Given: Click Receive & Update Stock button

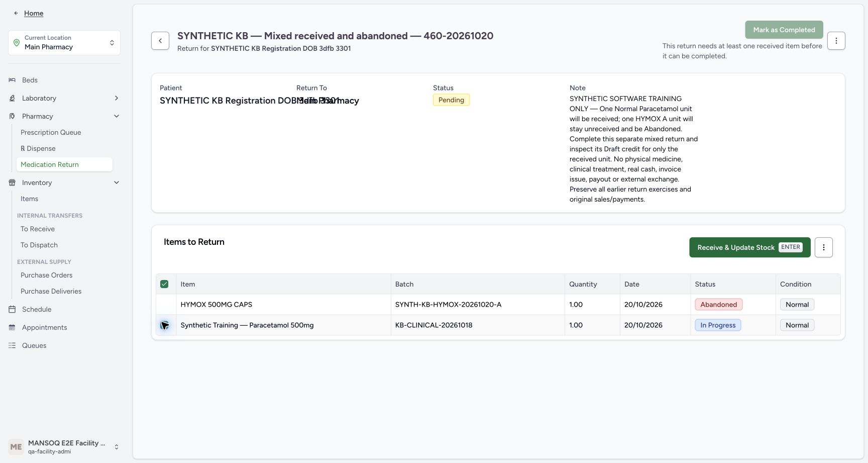Looking at the screenshot, I should (749, 247).
